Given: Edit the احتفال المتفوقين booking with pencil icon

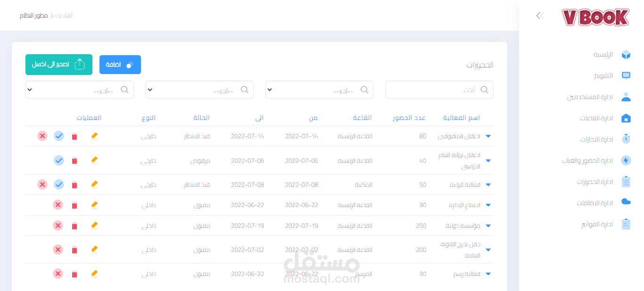Looking at the screenshot, I should [94, 136].
